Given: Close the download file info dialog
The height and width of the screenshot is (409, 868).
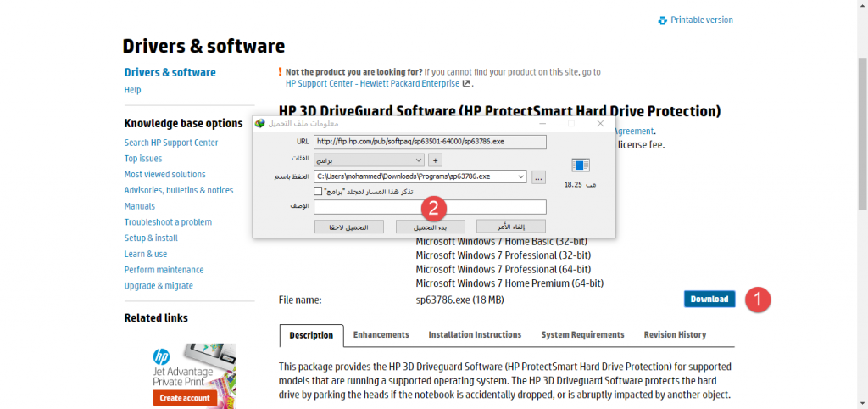Looking at the screenshot, I should pyautogui.click(x=600, y=124).
